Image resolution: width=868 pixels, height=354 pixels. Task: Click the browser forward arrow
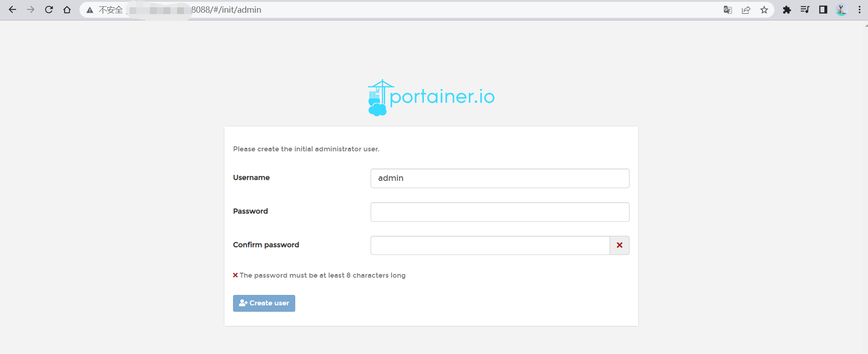(30, 10)
